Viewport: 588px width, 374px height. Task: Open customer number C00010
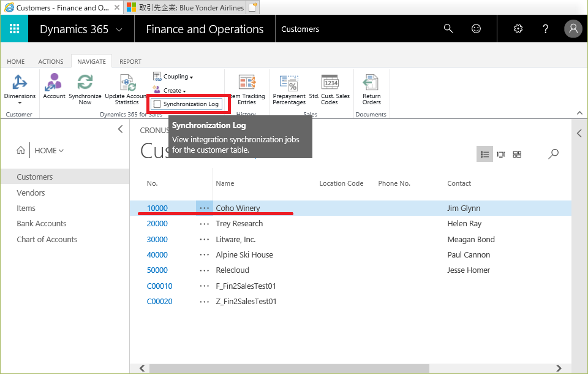[159, 286]
